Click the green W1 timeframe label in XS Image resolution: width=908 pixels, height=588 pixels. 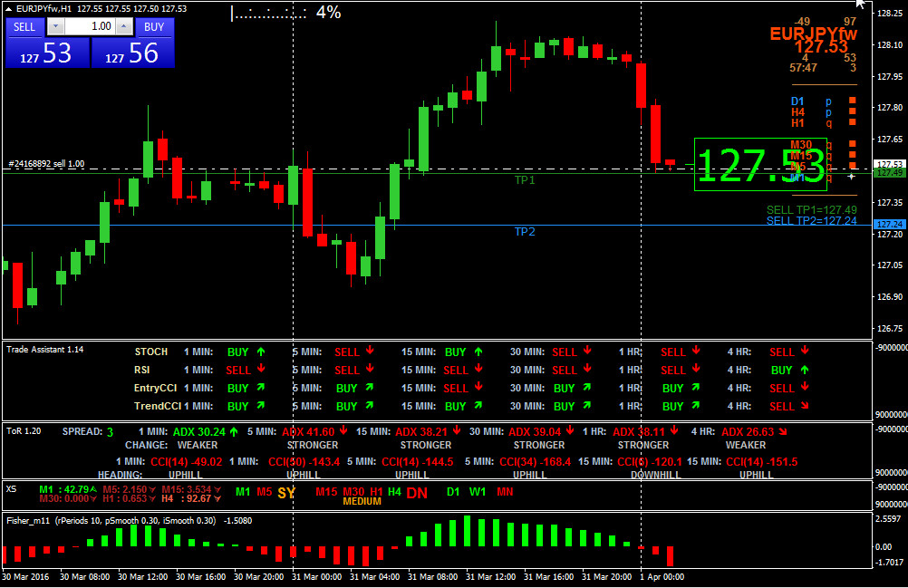478,492
